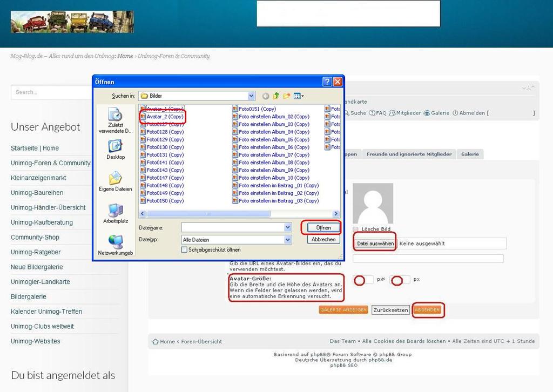The image size is (553, 392).
Task: Go up one folder level in dialog
Action: 276,96
